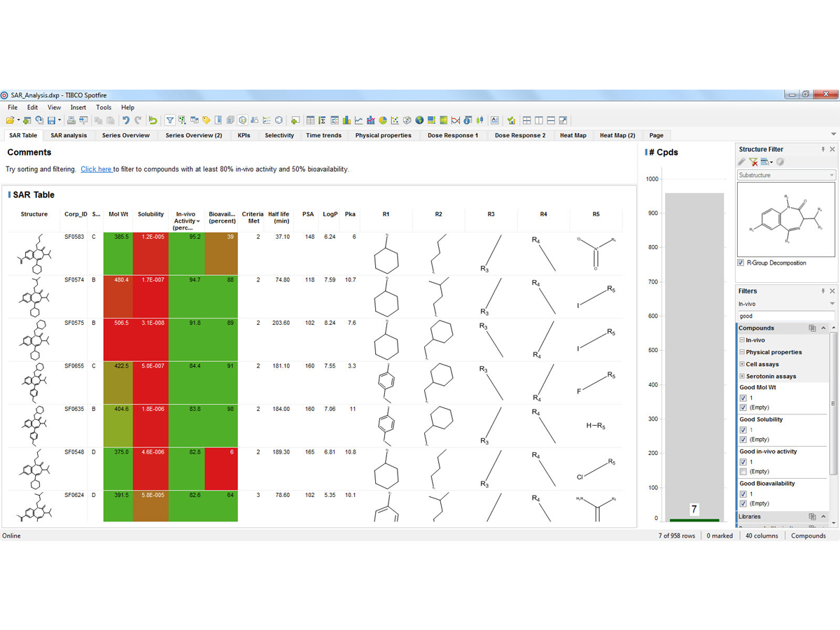The height and width of the screenshot is (630, 840).
Task: Click the filter search field containing "good"
Action: [784, 316]
